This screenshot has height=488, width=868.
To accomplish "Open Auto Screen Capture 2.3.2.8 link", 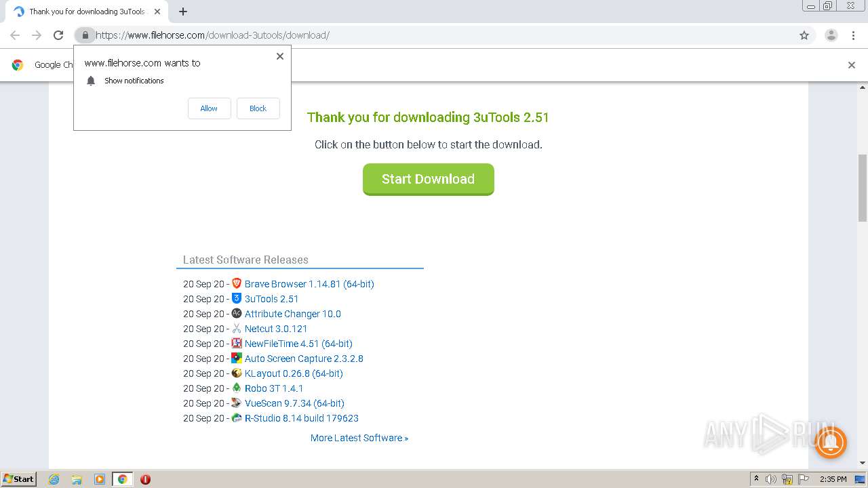I will (x=304, y=359).
